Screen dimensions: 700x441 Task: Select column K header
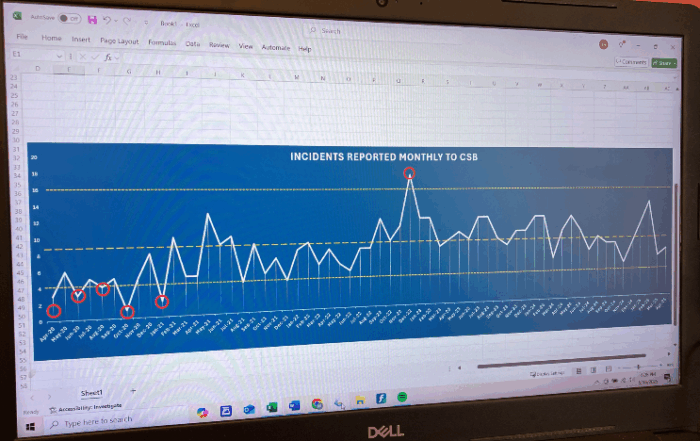pos(242,75)
